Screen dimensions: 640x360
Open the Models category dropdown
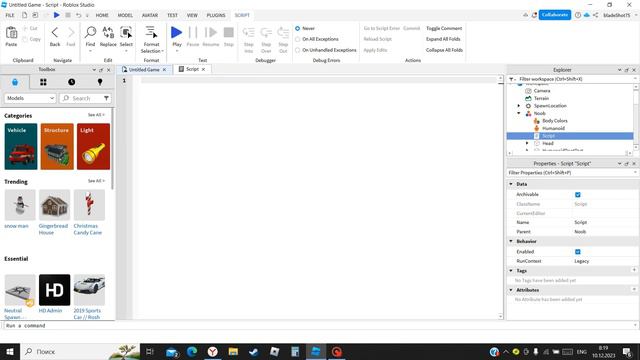point(29,98)
